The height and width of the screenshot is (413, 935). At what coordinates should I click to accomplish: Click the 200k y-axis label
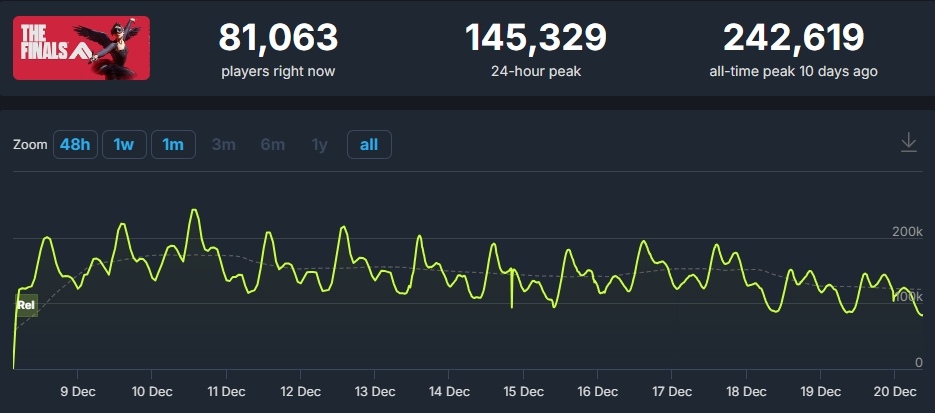pos(907,232)
